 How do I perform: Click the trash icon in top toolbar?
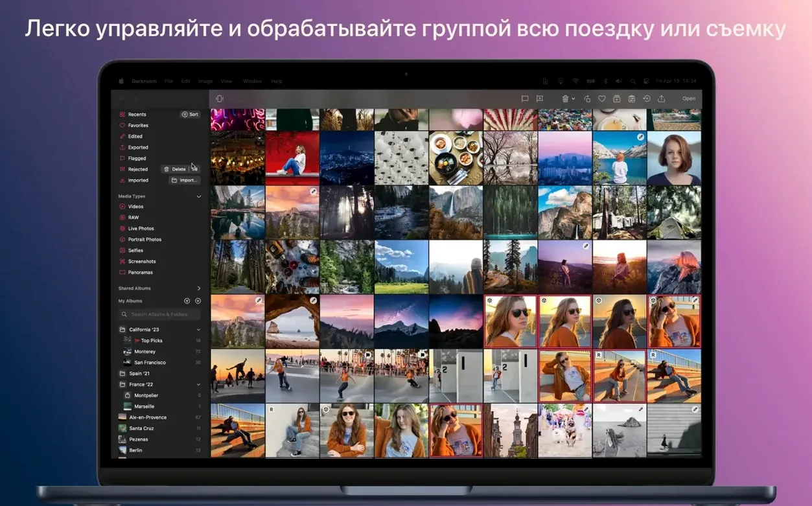[565, 98]
